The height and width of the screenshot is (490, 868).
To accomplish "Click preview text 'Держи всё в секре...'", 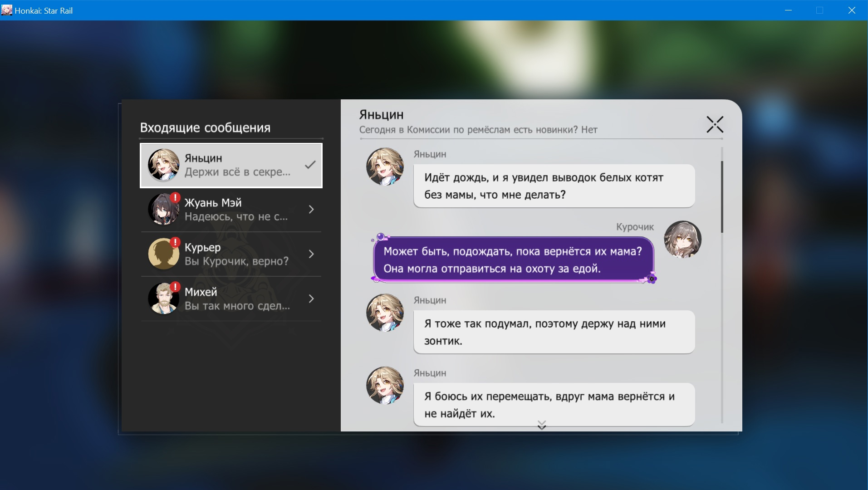I will (x=237, y=172).
